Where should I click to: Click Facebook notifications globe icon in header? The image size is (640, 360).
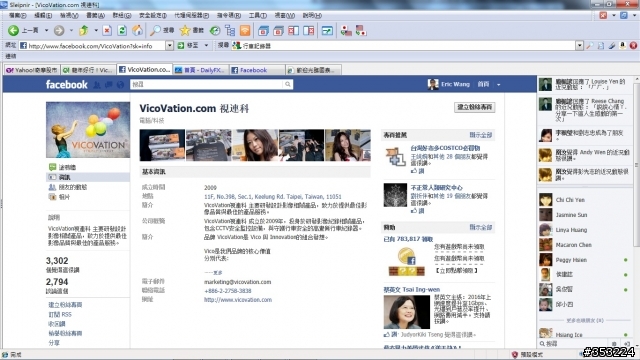[x=120, y=84]
